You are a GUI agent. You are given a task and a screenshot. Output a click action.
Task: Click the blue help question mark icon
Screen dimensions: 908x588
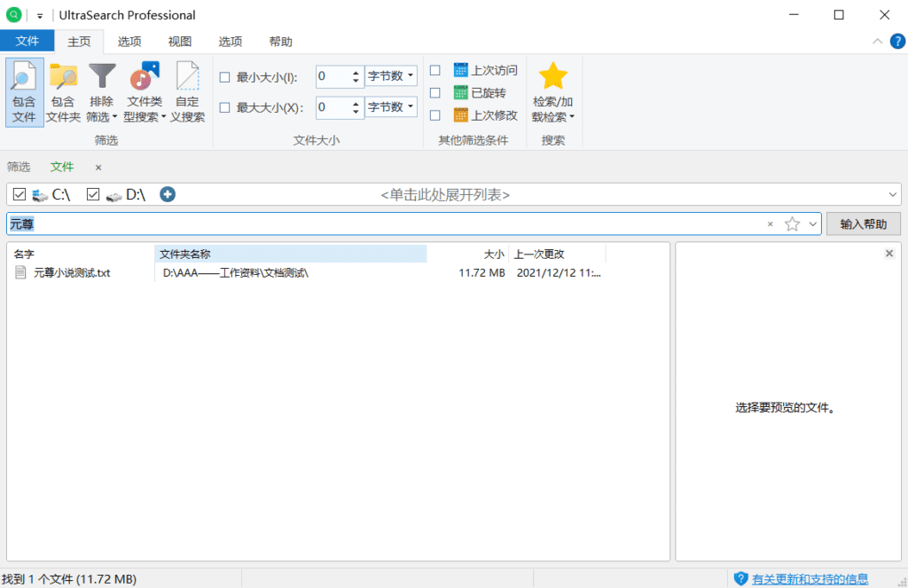pyautogui.click(x=897, y=42)
